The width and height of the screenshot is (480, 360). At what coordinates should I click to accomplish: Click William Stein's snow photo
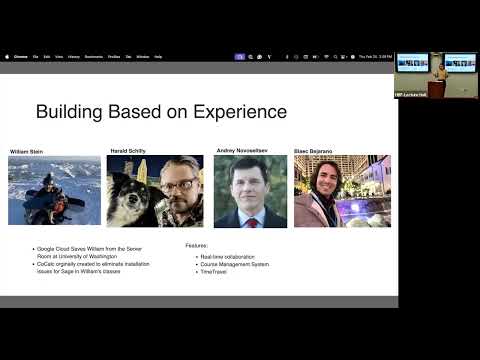point(54,190)
